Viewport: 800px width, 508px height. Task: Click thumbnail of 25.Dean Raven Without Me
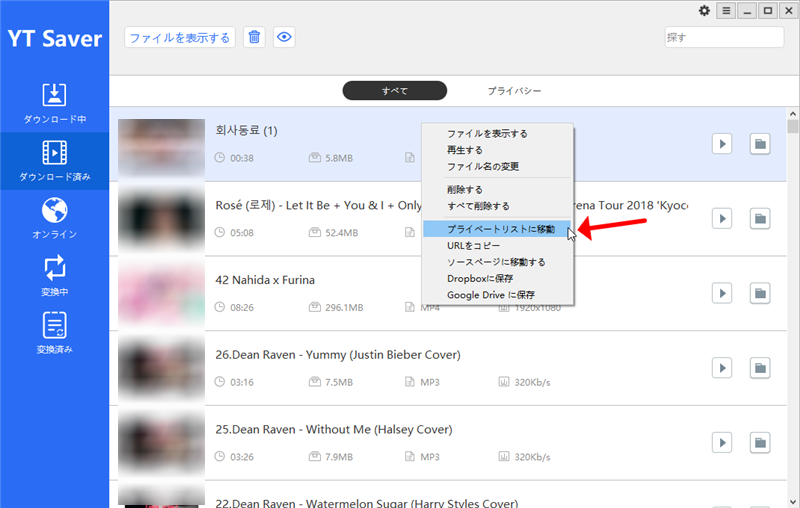tap(160, 442)
